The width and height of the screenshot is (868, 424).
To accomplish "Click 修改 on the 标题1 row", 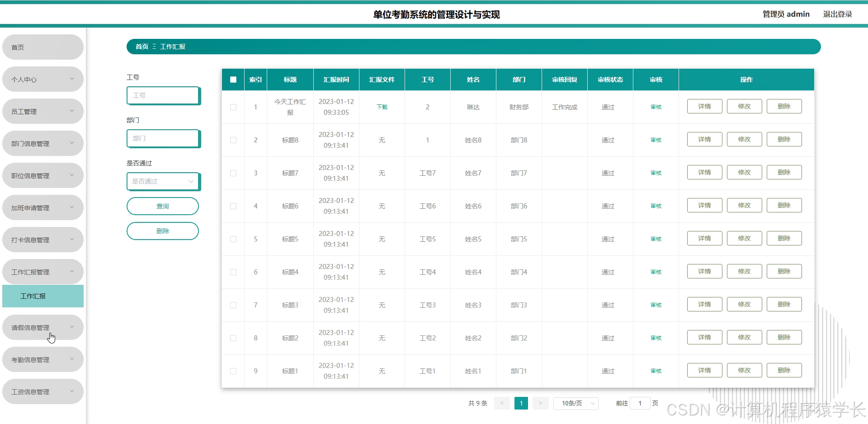I will pyautogui.click(x=744, y=370).
